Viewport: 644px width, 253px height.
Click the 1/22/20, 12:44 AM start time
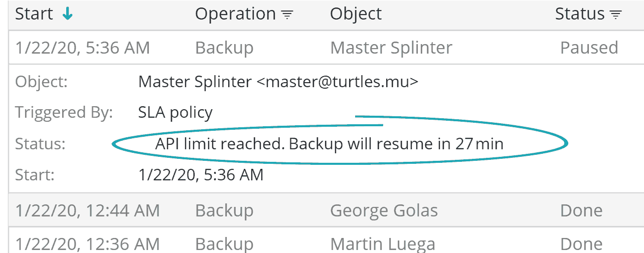point(88,210)
